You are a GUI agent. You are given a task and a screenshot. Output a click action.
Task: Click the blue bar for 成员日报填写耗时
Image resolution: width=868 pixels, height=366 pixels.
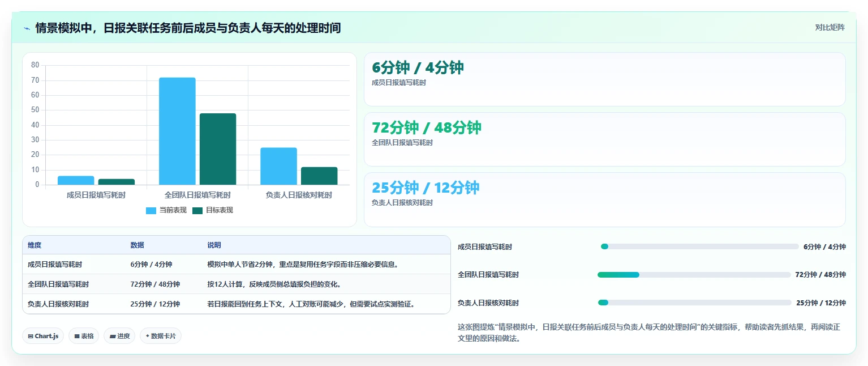coord(76,180)
